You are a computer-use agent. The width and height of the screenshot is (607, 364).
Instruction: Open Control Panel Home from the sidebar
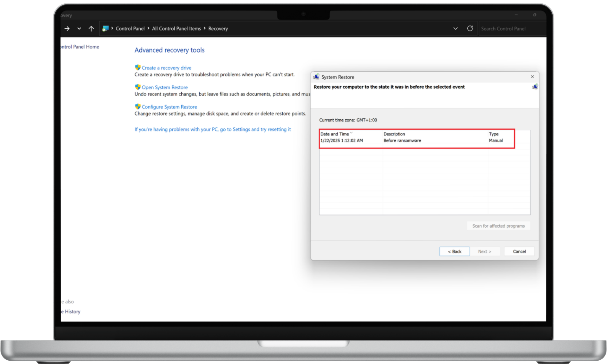79,47
